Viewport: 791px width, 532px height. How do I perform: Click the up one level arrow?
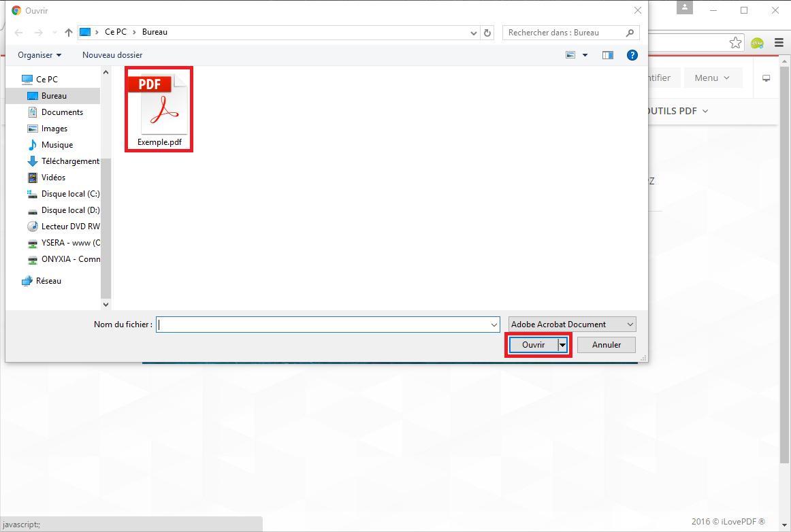68,33
